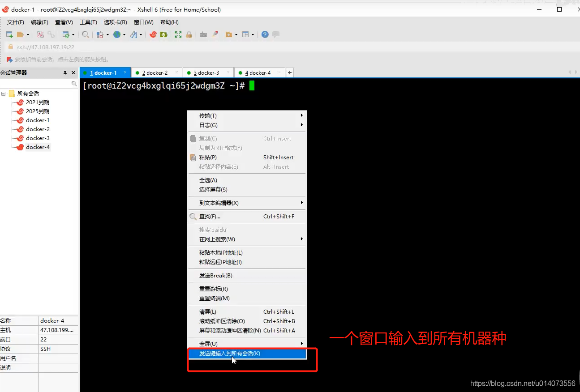
Task: Click the chat bubble feedback icon
Action: pyautogui.click(x=276, y=34)
